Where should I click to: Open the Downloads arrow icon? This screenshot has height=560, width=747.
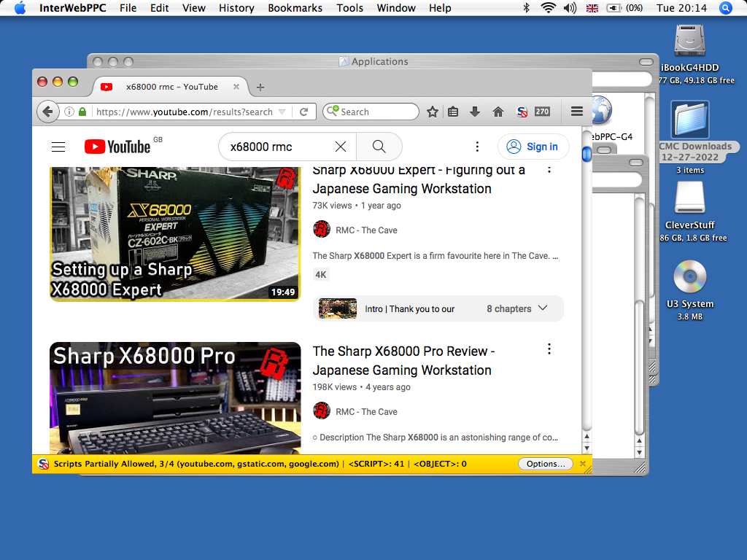click(x=474, y=112)
